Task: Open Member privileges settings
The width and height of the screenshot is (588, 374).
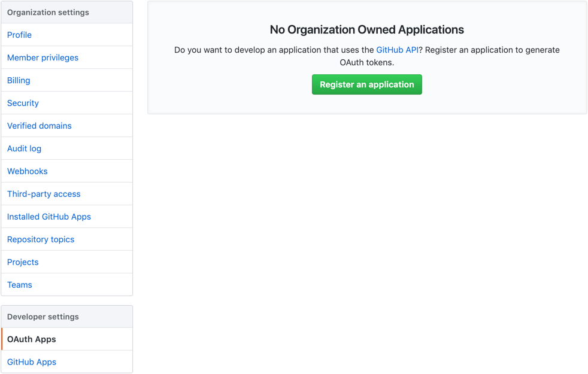Action: click(x=43, y=57)
